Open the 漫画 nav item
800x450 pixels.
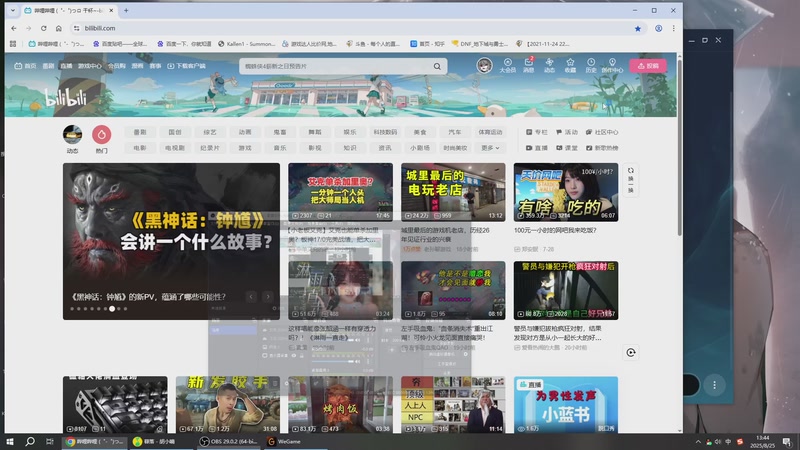pyautogui.click(x=137, y=66)
